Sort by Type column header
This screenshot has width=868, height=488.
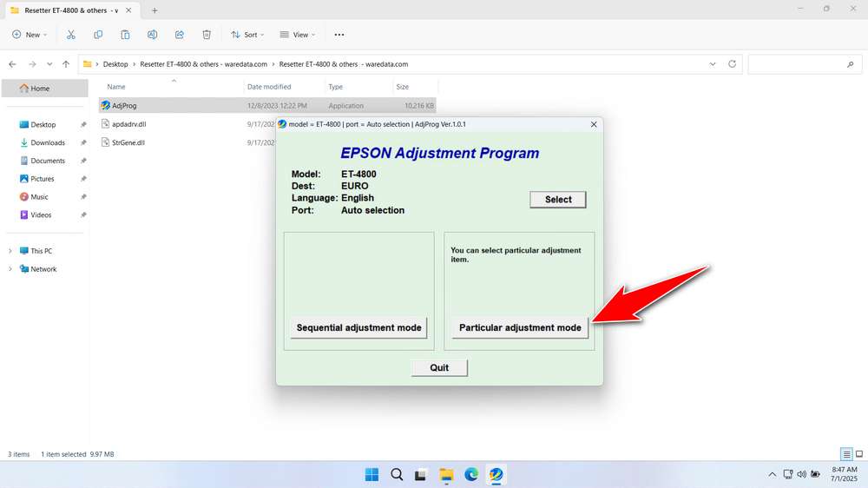335,87
